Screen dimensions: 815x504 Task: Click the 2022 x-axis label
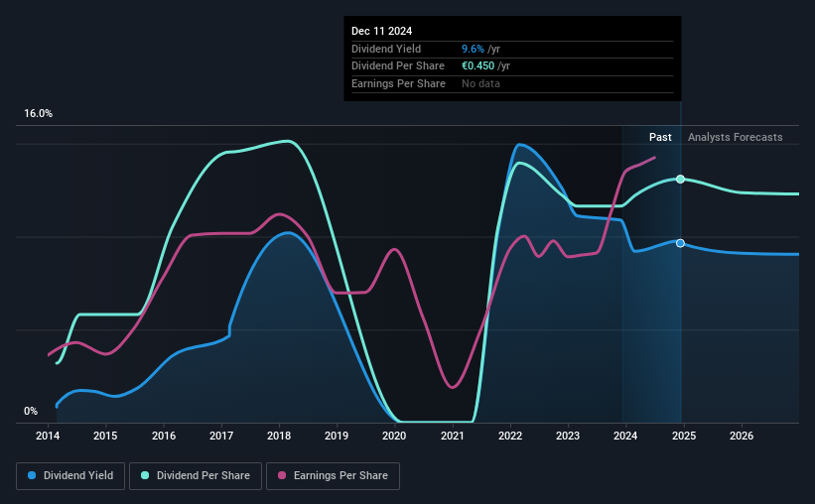tap(510, 436)
